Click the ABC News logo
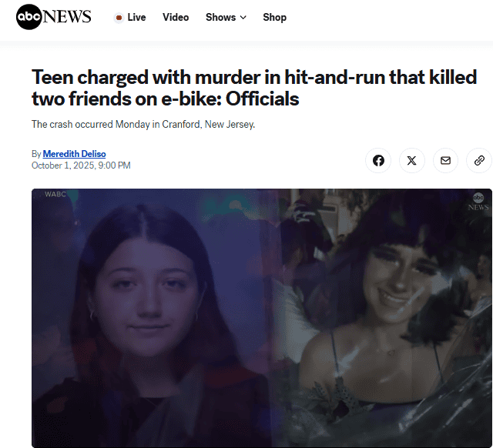493x448 pixels. tap(53, 17)
